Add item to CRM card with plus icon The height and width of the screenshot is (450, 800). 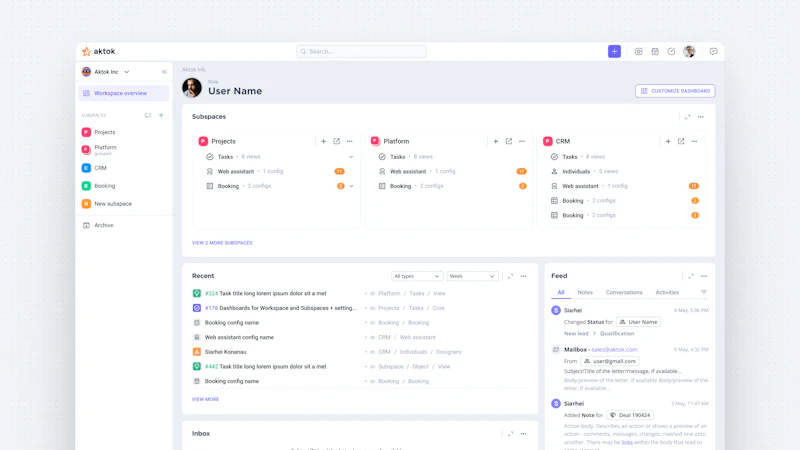[x=668, y=141]
